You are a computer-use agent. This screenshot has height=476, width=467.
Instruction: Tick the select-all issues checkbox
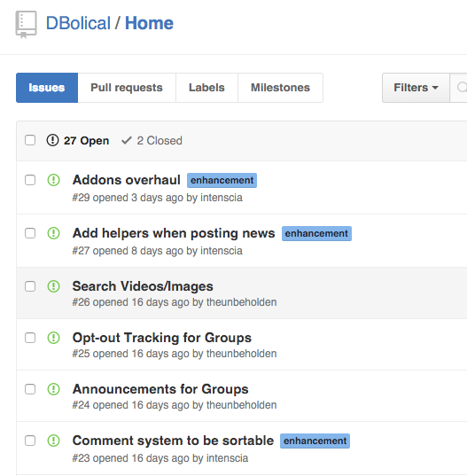[30, 140]
